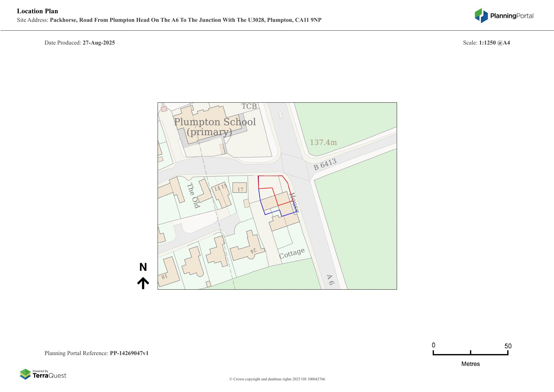Click the TerraQuest layered logo icon
This screenshot has height=392, width=554.
tap(25, 374)
